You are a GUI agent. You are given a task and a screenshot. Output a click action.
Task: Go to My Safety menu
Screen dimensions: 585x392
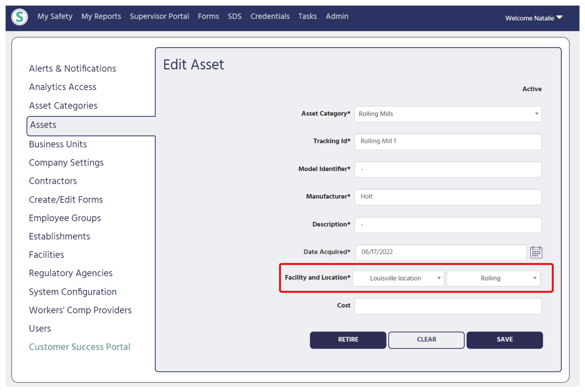click(x=55, y=16)
